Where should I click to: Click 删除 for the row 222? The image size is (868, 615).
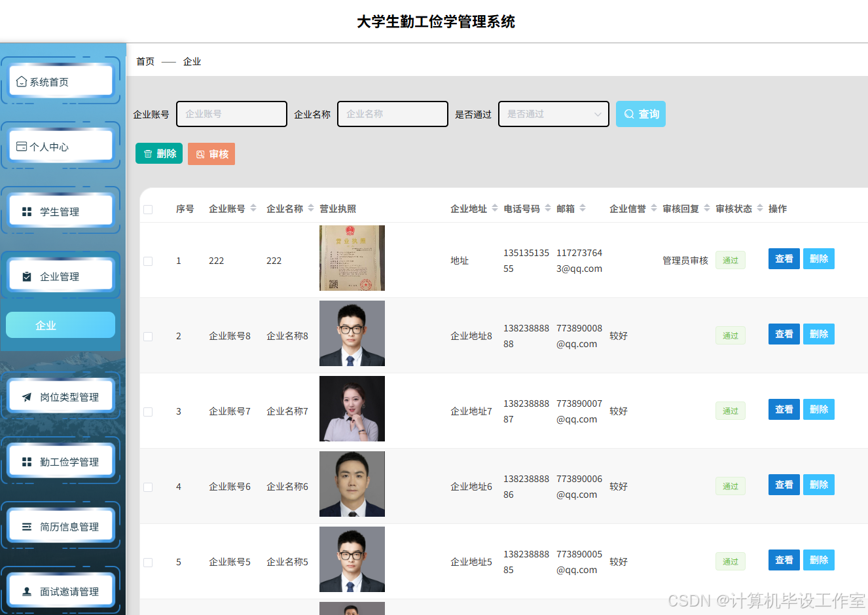819,259
